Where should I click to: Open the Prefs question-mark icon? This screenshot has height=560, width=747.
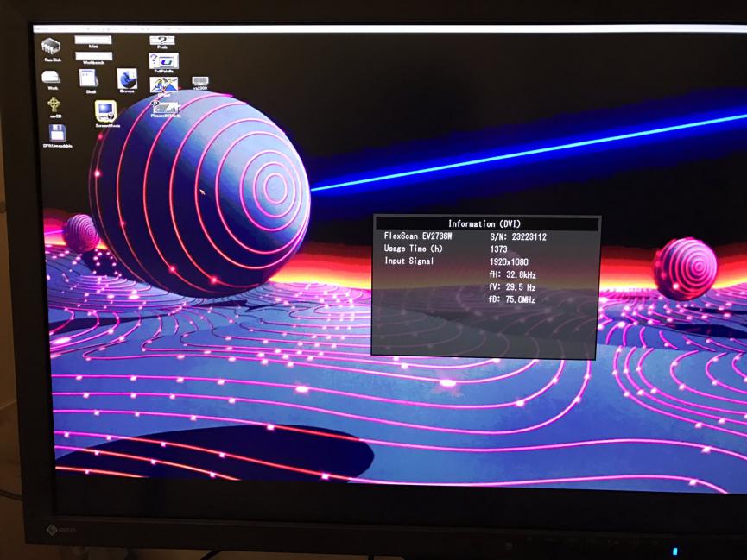click(x=161, y=40)
